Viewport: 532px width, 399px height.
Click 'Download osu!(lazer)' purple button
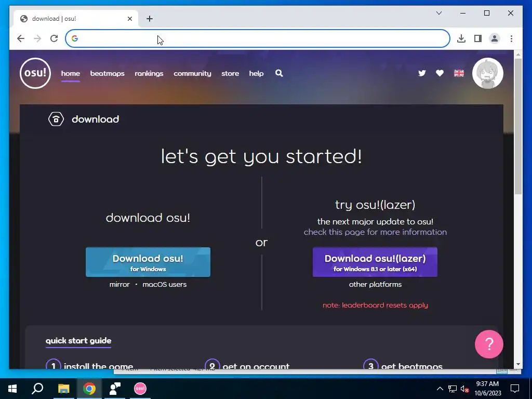pos(375,262)
